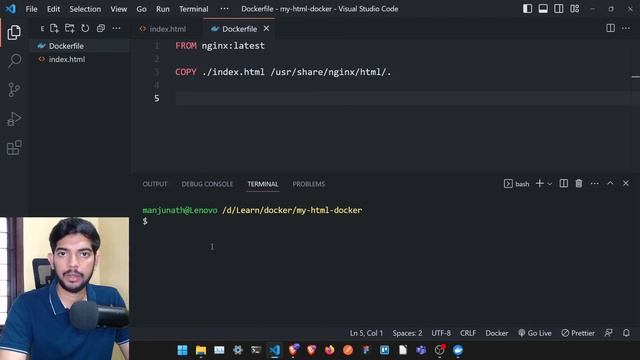The width and height of the screenshot is (640, 360).
Task: Click the FROM nginx:latest code line
Action: click(220, 46)
